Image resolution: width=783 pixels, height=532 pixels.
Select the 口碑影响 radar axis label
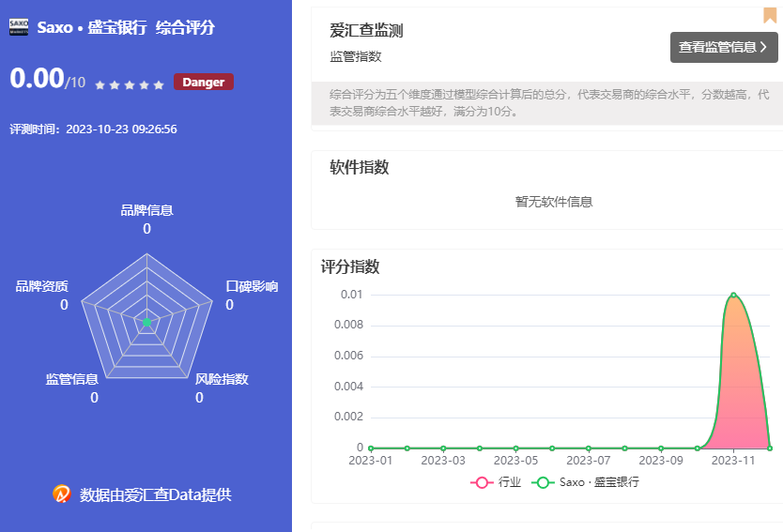pyautogui.click(x=252, y=286)
